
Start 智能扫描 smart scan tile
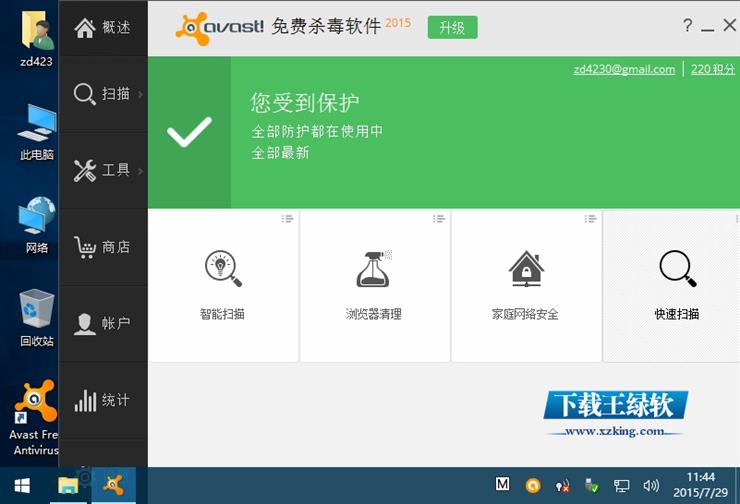coord(223,286)
